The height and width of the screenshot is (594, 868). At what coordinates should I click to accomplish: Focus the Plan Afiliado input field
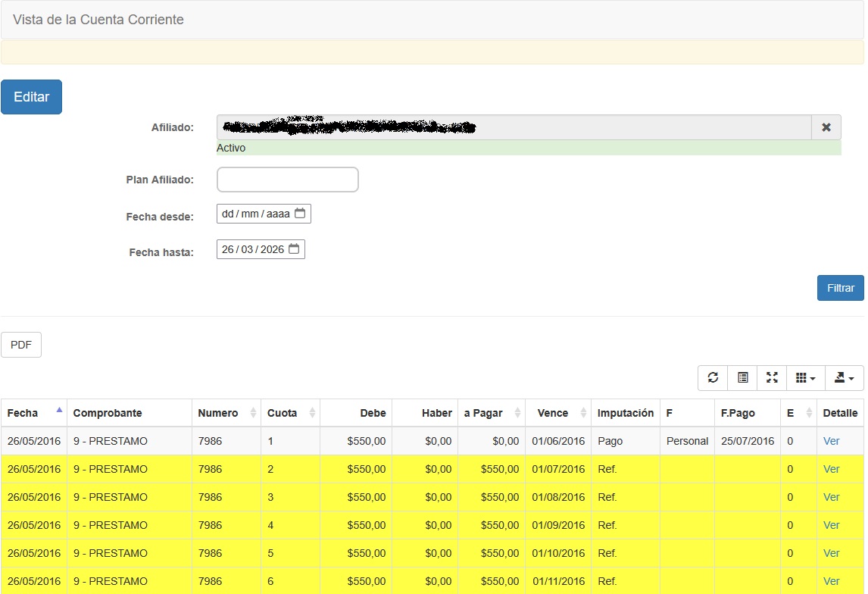[287, 180]
